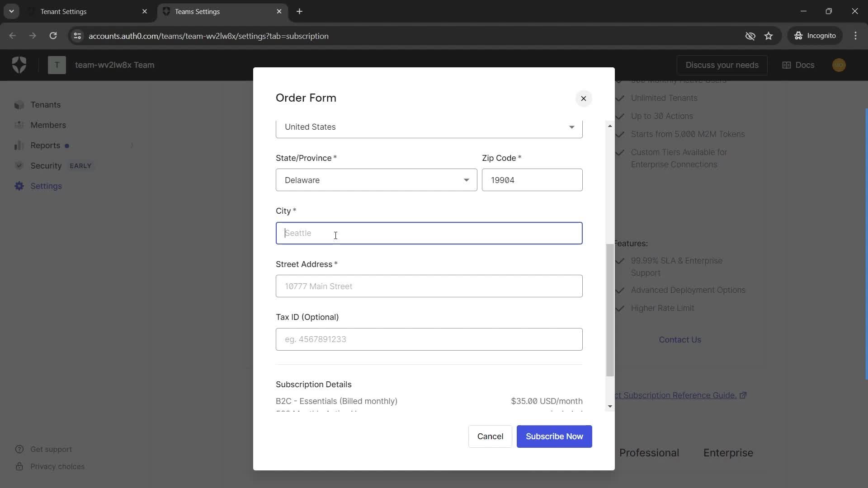Open a new browser tab

299,11
